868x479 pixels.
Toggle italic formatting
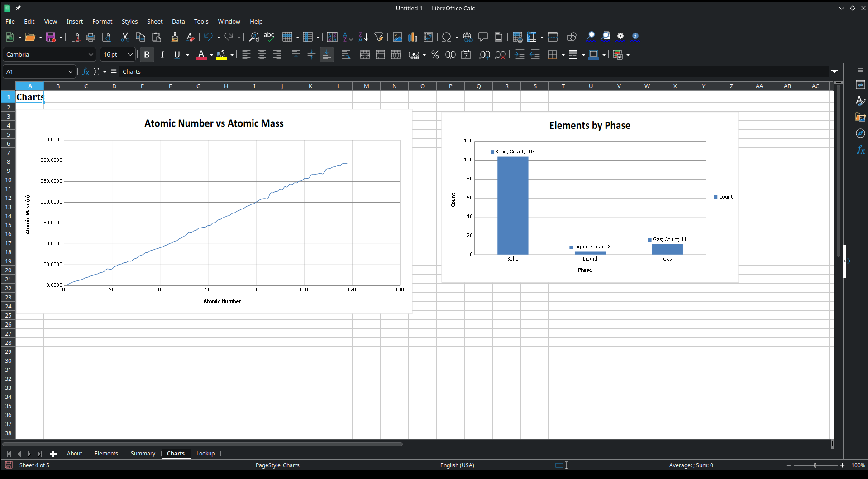coord(162,55)
